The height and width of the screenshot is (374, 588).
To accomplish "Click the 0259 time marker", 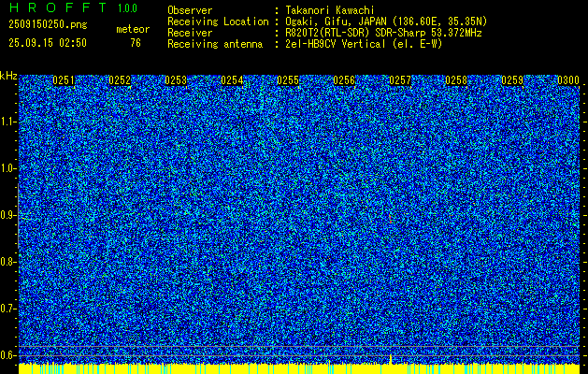I will point(512,80).
